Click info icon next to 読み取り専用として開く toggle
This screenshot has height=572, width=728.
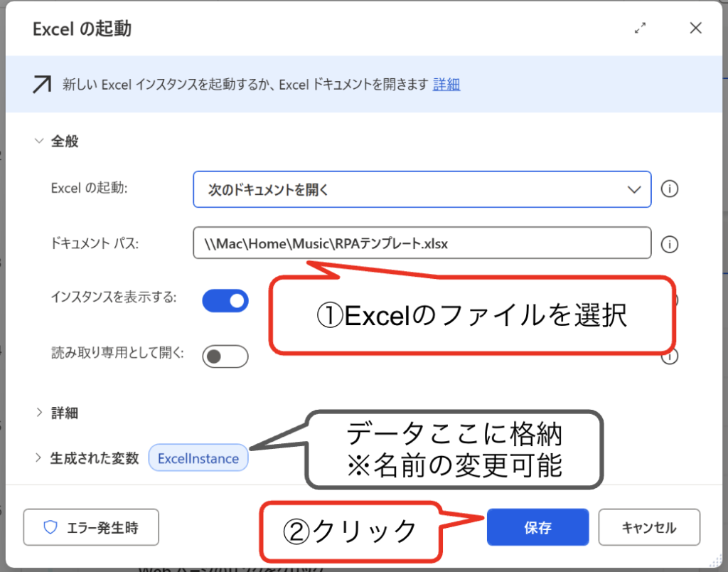click(x=670, y=357)
